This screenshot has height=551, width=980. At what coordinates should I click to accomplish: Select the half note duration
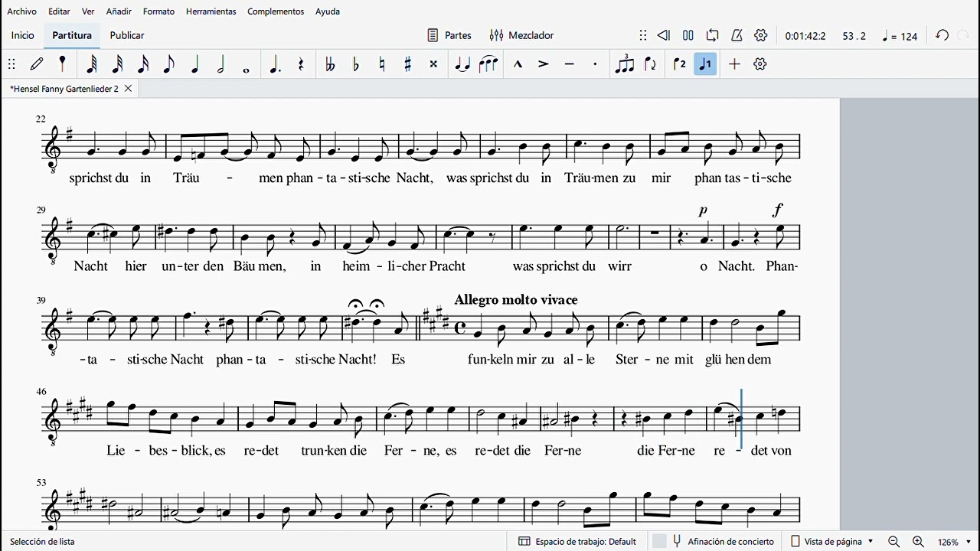click(x=220, y=64)
